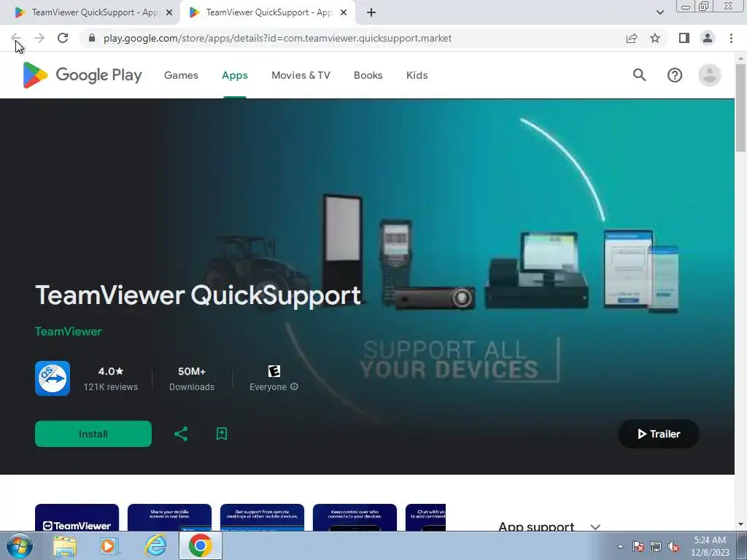The height and width of the screenshot is (560, 747).
Task: Show hidden system tray icons
Action: [x=620, y=546]
